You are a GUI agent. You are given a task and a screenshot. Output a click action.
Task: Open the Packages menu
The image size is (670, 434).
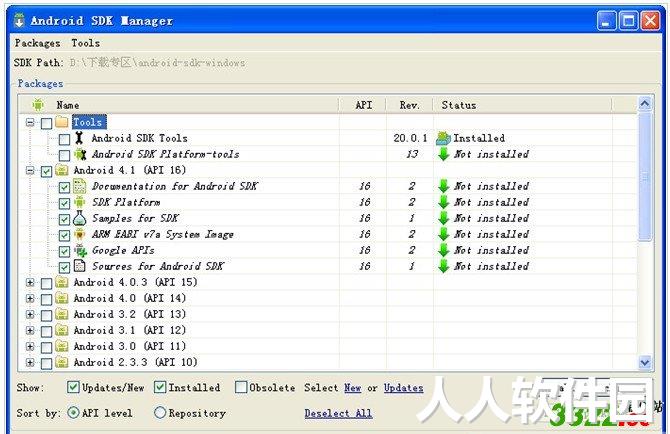38,43
